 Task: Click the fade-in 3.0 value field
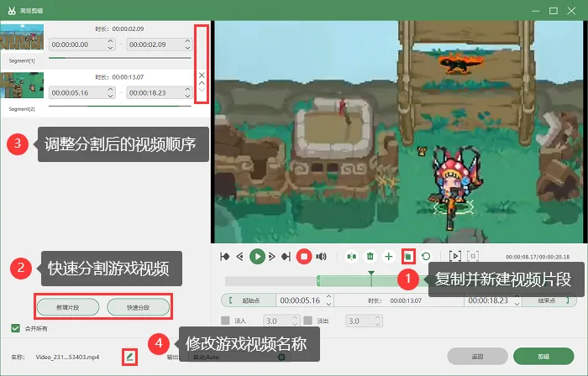pyautogui.click(x=281, y=321)
